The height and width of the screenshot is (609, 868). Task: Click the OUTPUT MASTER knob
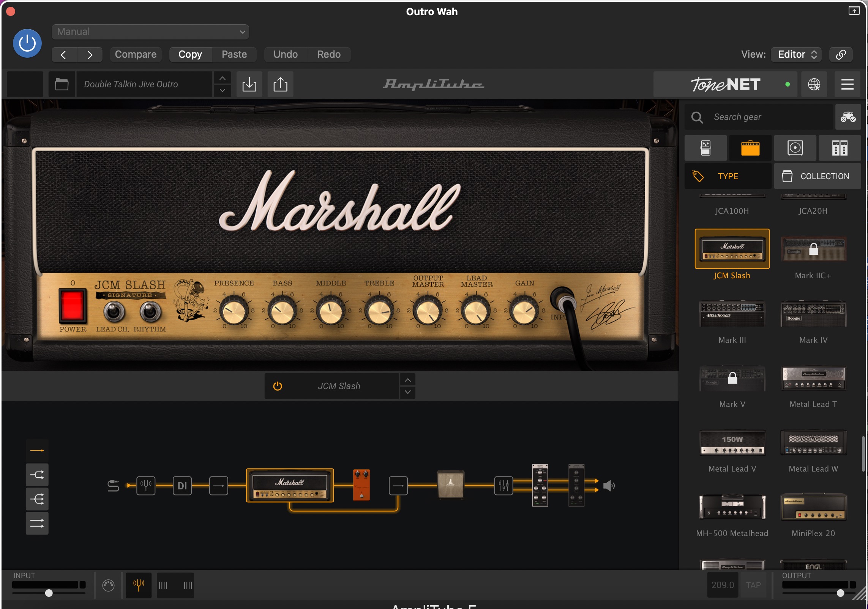(428, 311)
